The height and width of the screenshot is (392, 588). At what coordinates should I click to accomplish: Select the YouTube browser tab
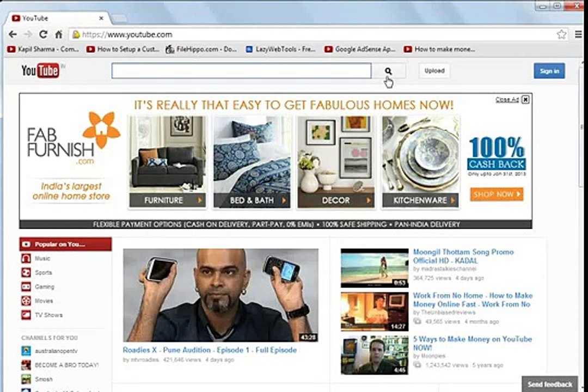pos(56,18)
